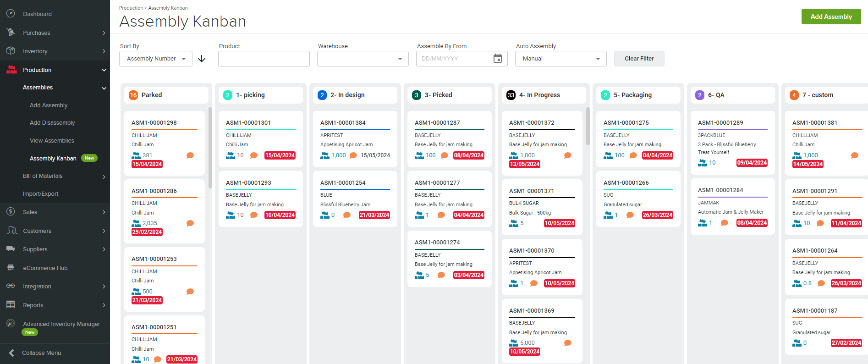Click the Assemble By From date field
This screenshot has width=868, height=364.
[x=462, y=59]
